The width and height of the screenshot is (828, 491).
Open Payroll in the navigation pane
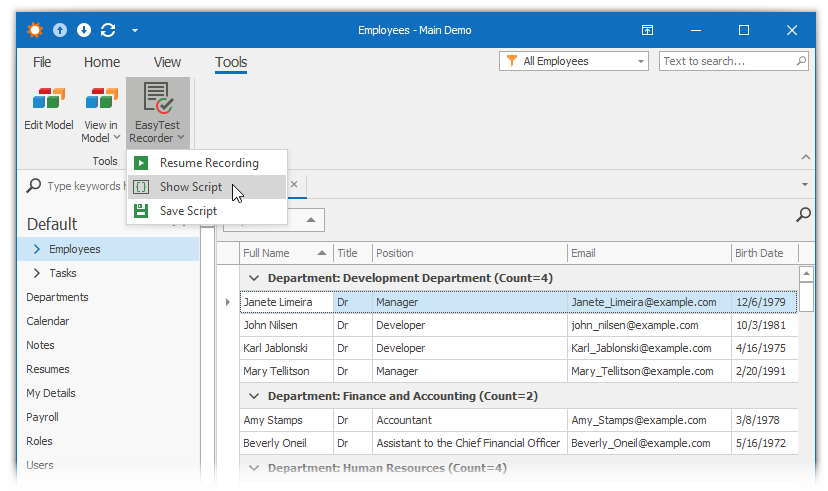[43, 417]
